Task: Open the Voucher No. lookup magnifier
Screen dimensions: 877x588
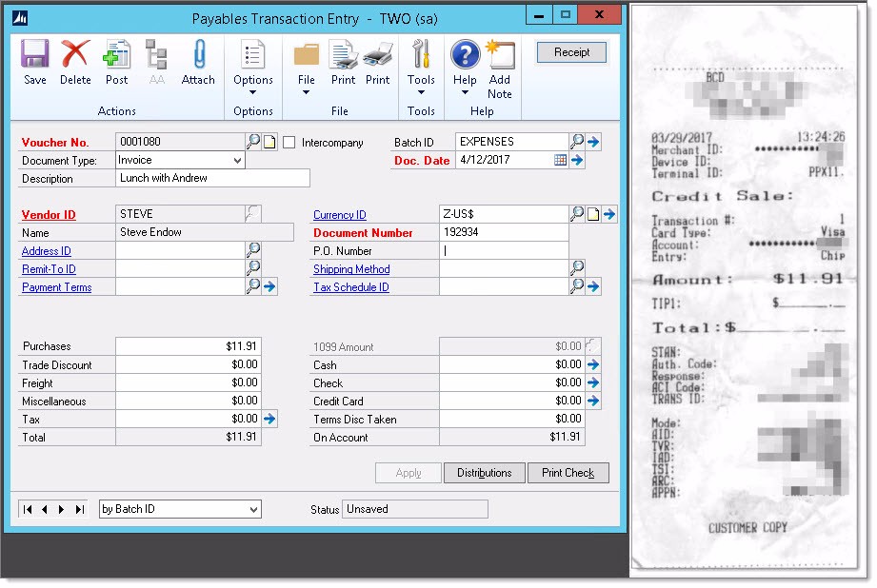Action: point(253,142)
